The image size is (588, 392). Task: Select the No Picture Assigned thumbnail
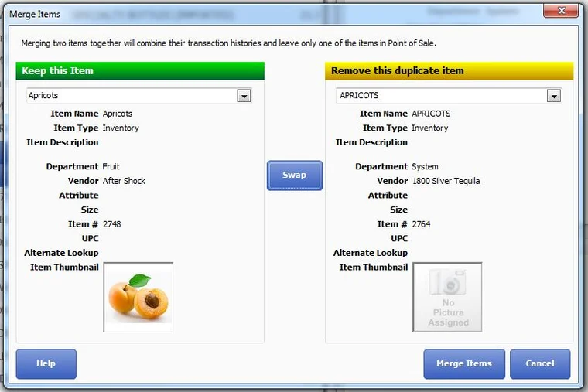447,297
